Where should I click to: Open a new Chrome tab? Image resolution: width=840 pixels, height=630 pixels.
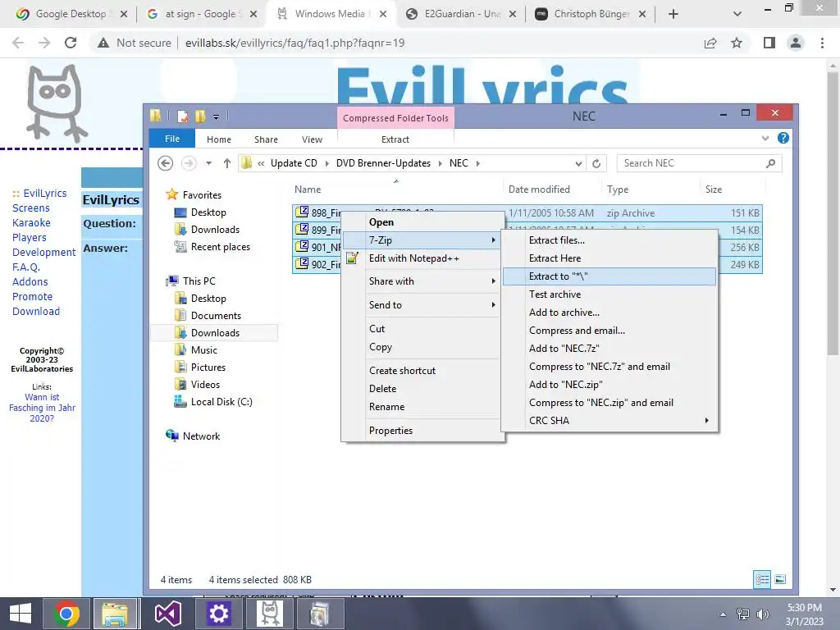click(x=673, y=14)
